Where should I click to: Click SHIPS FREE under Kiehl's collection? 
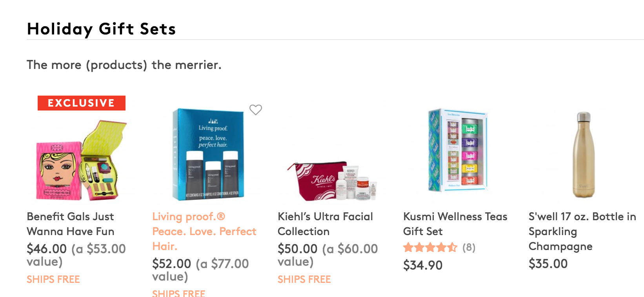[304, 279]
